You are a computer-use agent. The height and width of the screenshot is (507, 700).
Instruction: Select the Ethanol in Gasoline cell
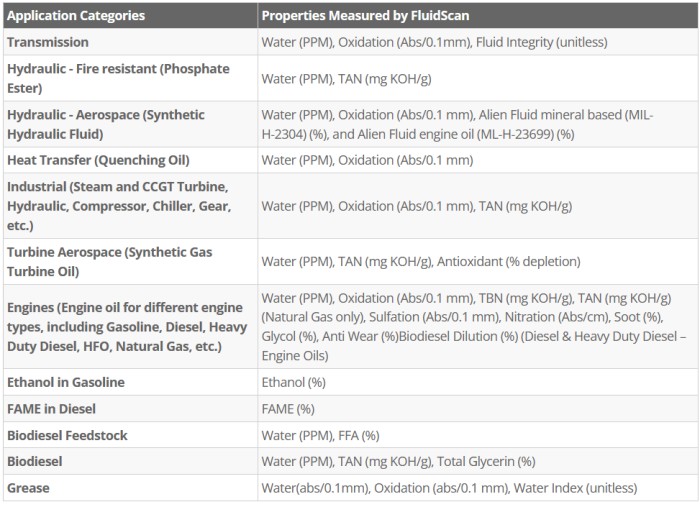[x=66, y=382]
